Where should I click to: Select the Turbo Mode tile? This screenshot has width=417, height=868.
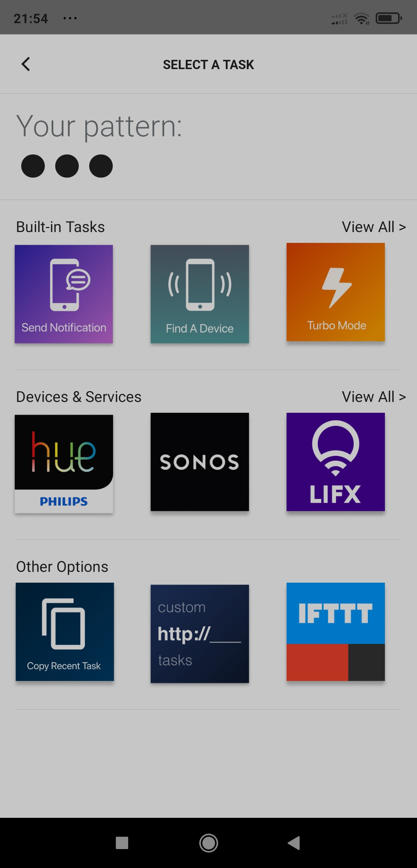click(x=336, y=292)
